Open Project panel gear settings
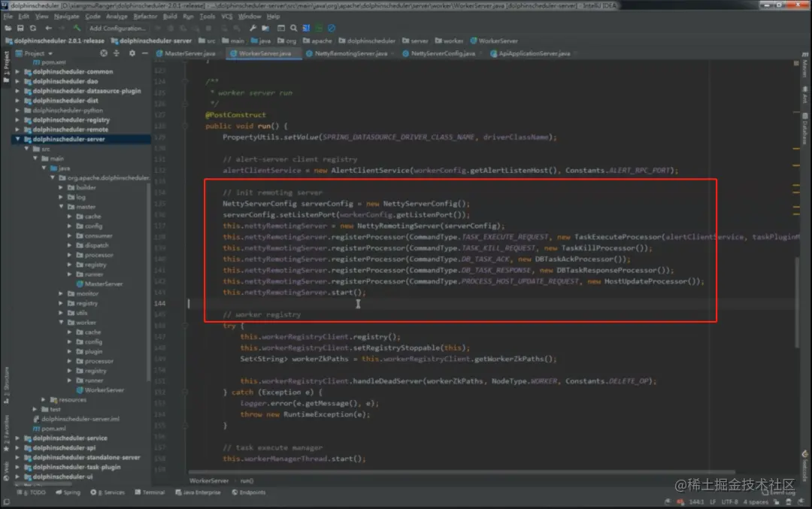This screenshot has height=509, width=812. click(132, 53)
